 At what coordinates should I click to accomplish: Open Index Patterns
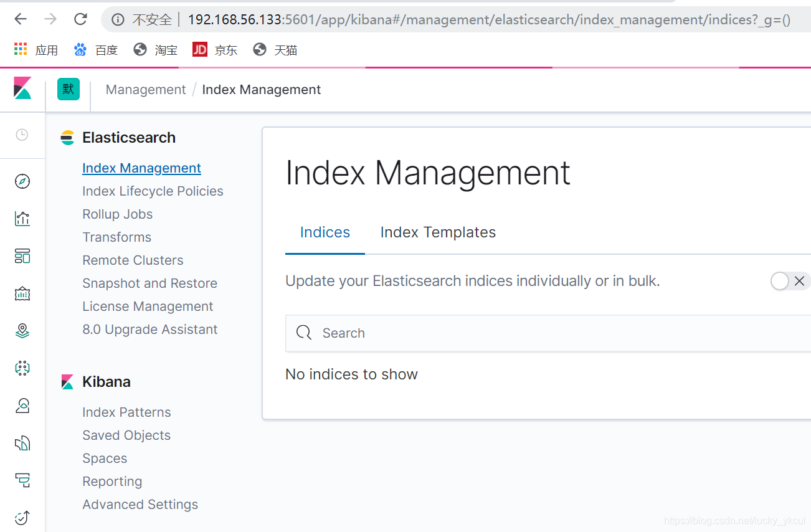pyautogui.click(x=126, y=412)
